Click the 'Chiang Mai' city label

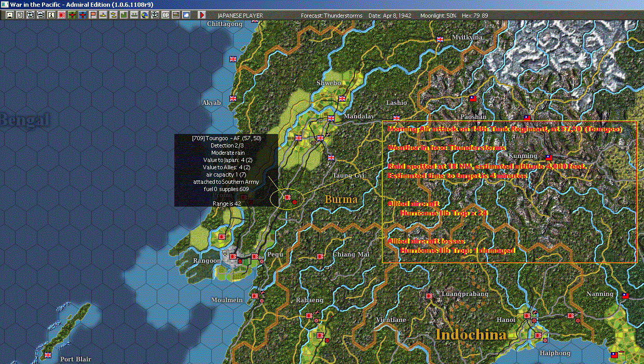point(351,254)
